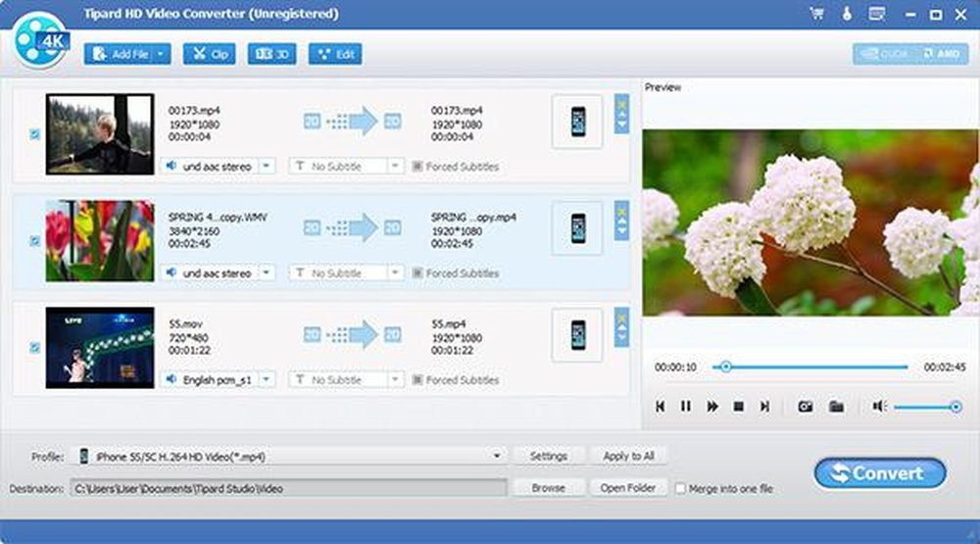Click the Browse button

point(549,488)
